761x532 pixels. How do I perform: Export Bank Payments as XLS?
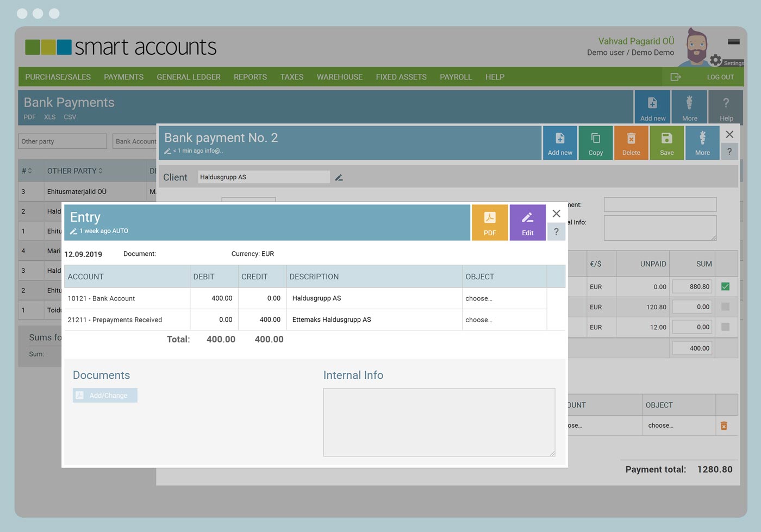(49, 117)
